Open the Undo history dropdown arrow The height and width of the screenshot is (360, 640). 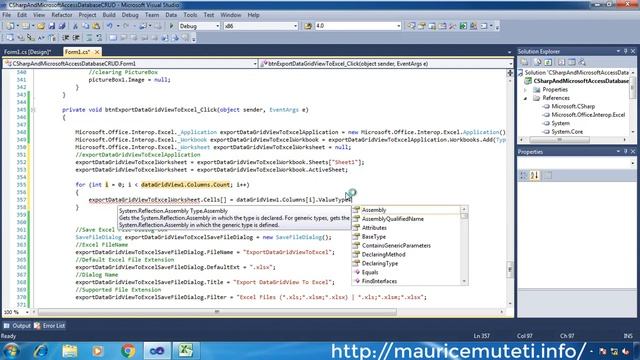tap(118, 26)
